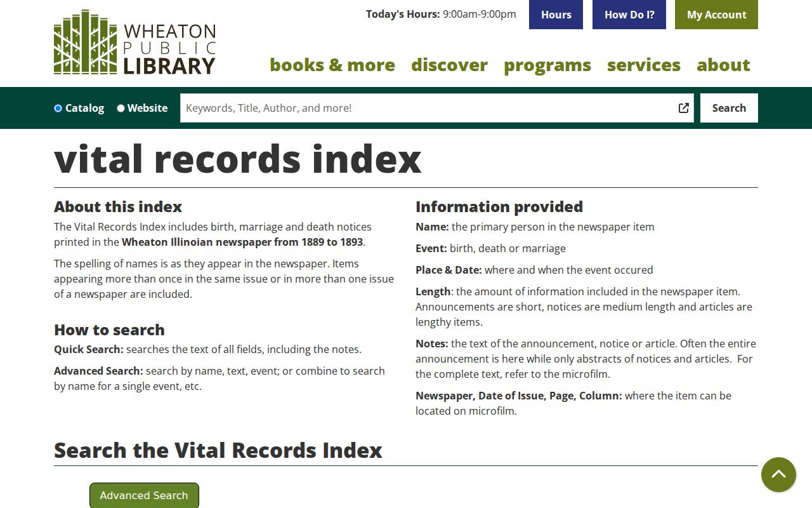812x508 pixels.
Task: Click the Wheaton Public Library logo
Action: [134, 43]
